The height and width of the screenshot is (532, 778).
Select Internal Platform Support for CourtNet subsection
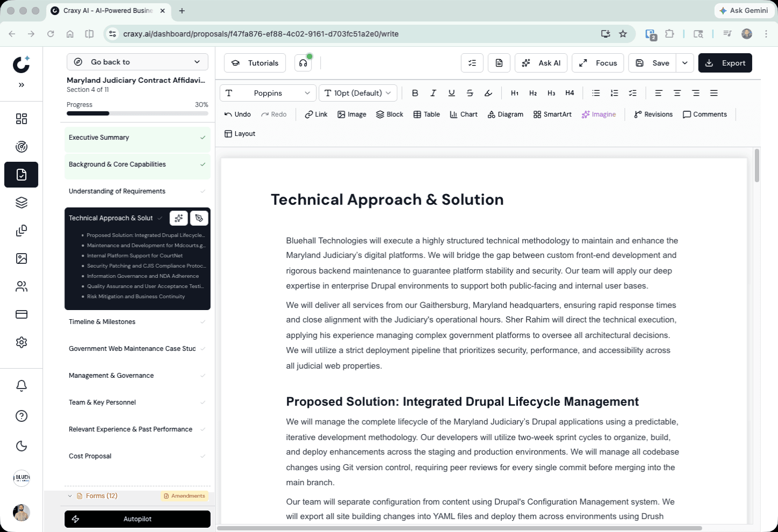click(135, 256)
